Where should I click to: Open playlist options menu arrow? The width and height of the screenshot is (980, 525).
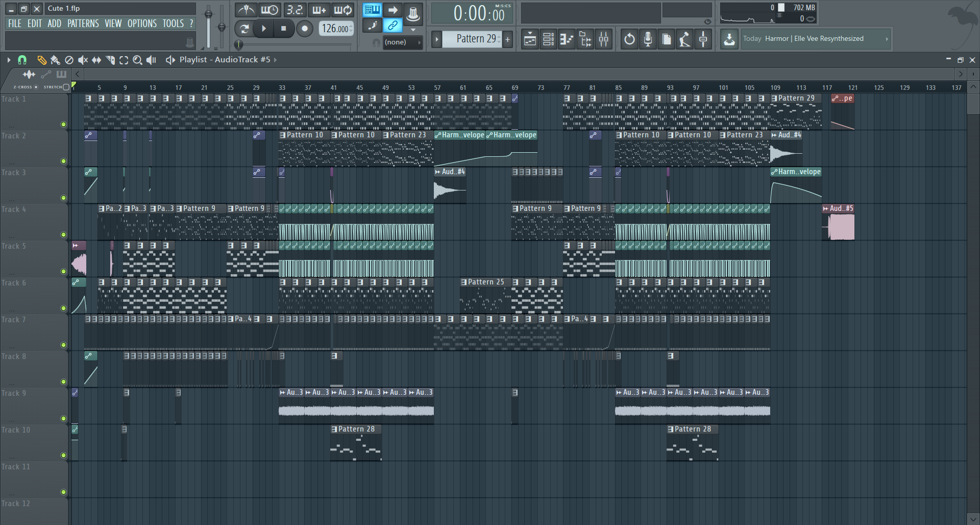point(9,60)
